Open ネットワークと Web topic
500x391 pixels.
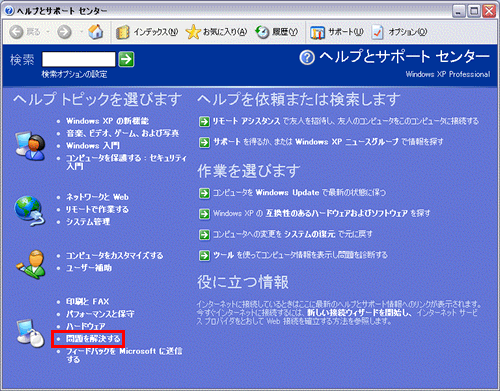[97, 197]
